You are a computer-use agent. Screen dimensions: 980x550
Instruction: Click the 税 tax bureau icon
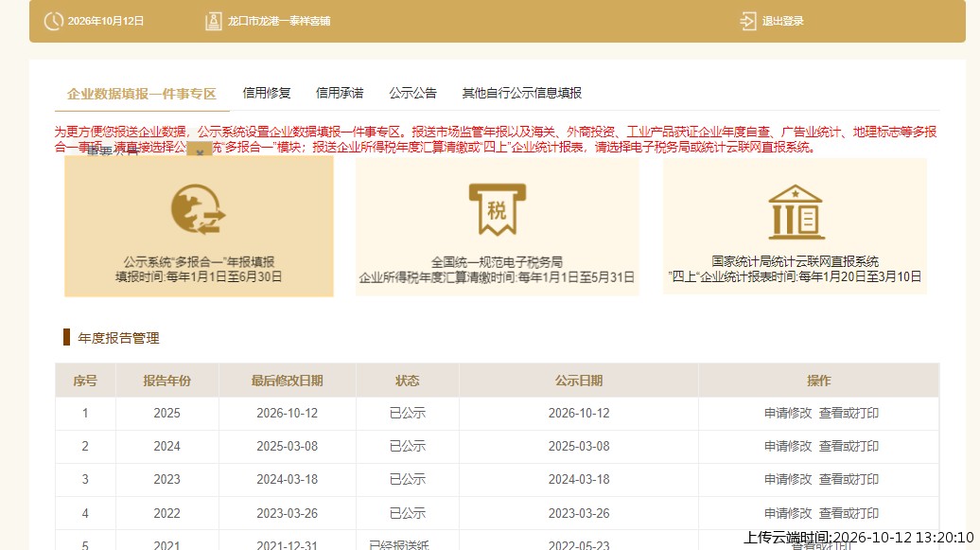pos(497,209)
